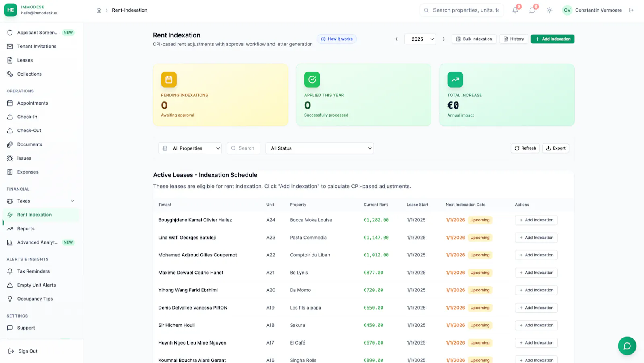Open Appointments page
The width and height of the screenshot is (644, 363).
point(41,103)
